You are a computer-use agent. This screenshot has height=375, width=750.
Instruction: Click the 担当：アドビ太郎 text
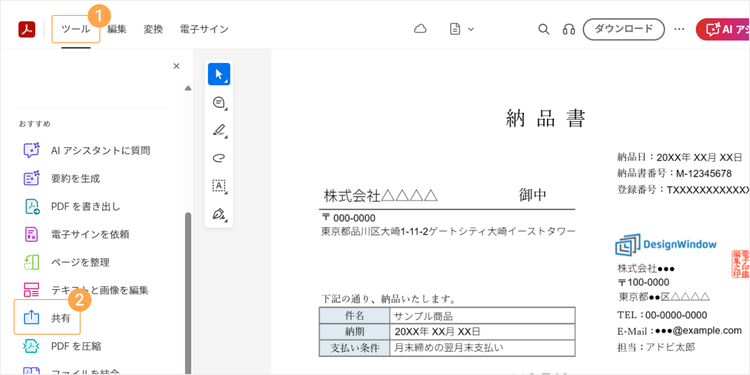pyautogui.click(x=656, y=347)
